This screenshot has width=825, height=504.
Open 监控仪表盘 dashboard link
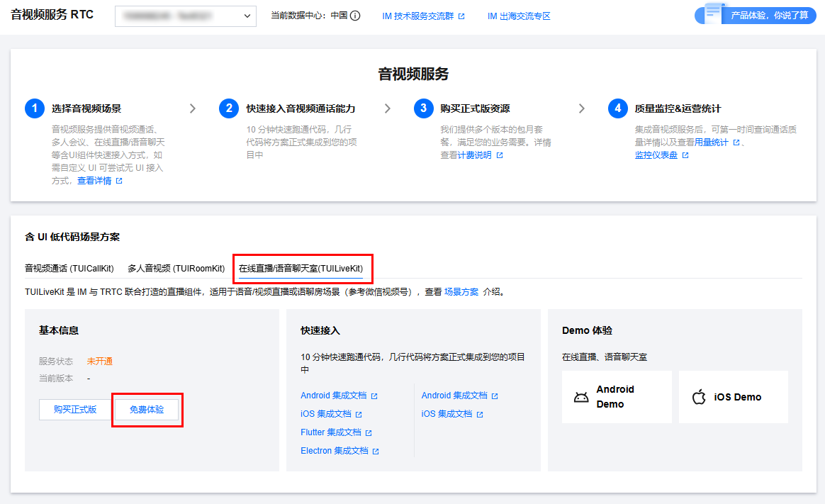click(x=656, y=155)
